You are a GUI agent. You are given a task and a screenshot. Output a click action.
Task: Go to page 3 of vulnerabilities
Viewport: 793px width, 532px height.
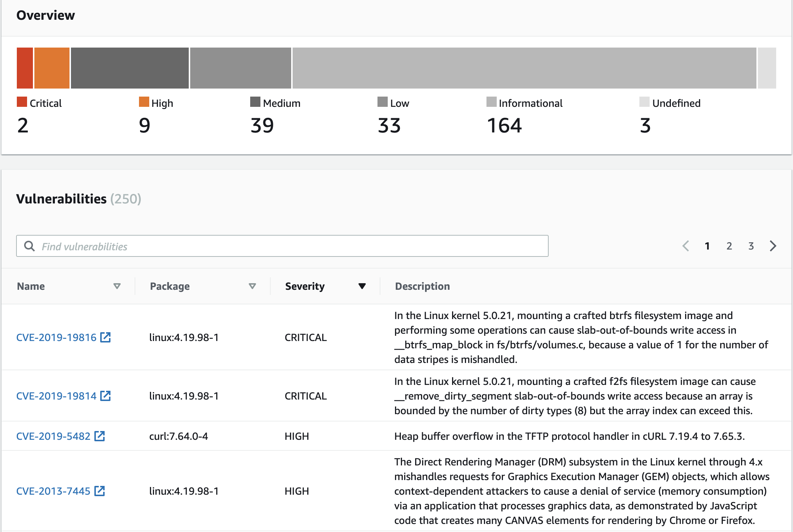point(751,246)
